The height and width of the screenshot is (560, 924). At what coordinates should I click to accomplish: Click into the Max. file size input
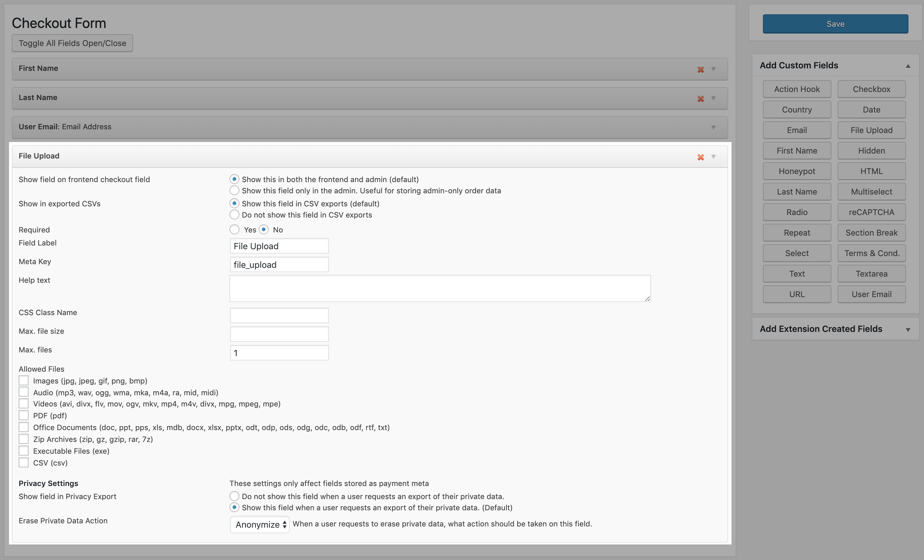click(x=279, y=334)
